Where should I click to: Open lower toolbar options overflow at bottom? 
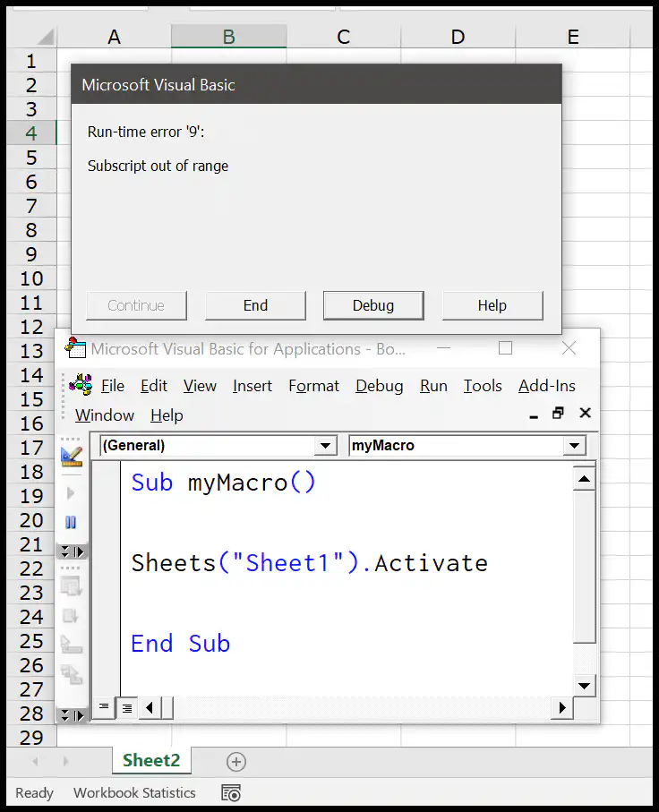(72, 715)
